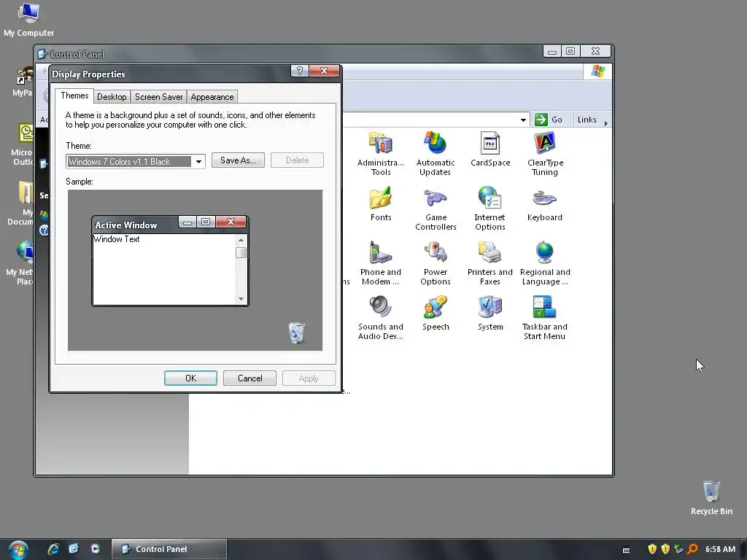Close the Display Properties dialog

(x=325, y=71)
